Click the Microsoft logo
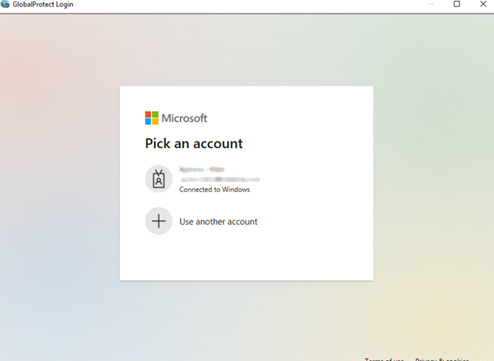494x361 pixels. pos(176,118)
